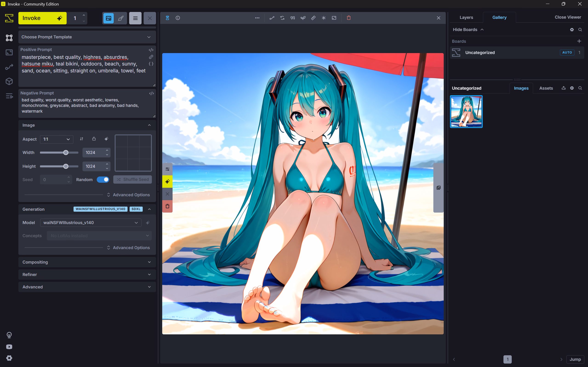This screenshot has height=367, width=588.
Task: Delete image with red trash icon in toolbar
Action: [x=349, y=18]
